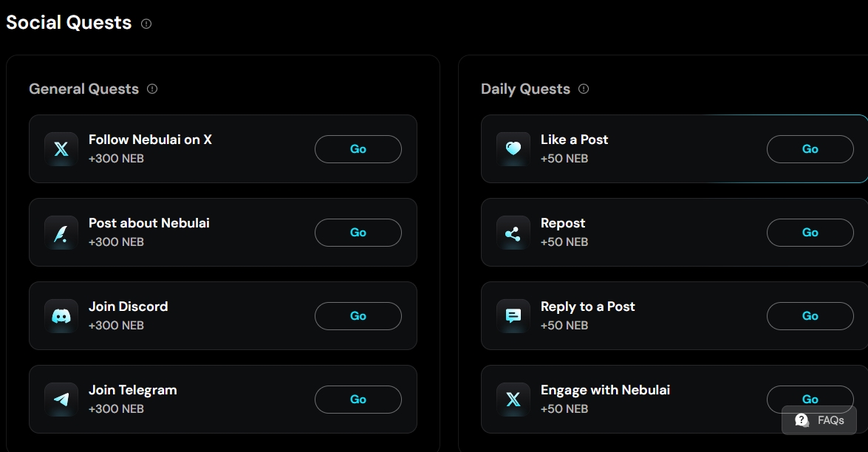Click the X icon beside Engage with Nebulai

point(513,400)
